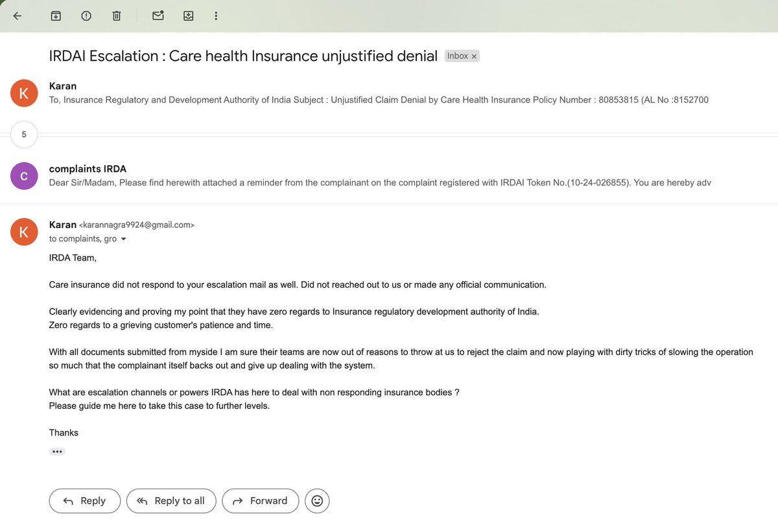Show recipient details via the dropdown arrow
Screen dimensions: 778x532
point(124,239)
